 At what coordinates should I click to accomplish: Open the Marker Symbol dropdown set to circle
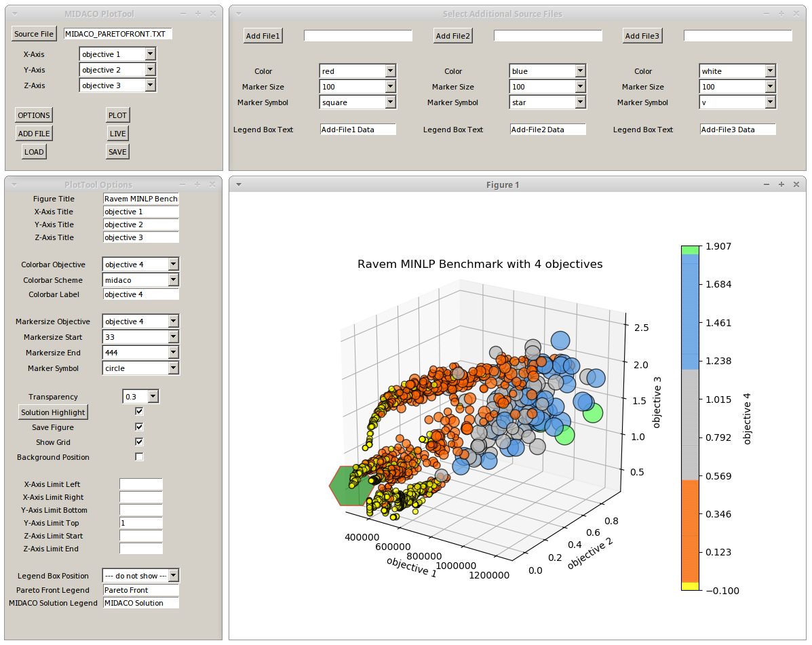click(x=141, y=368)
